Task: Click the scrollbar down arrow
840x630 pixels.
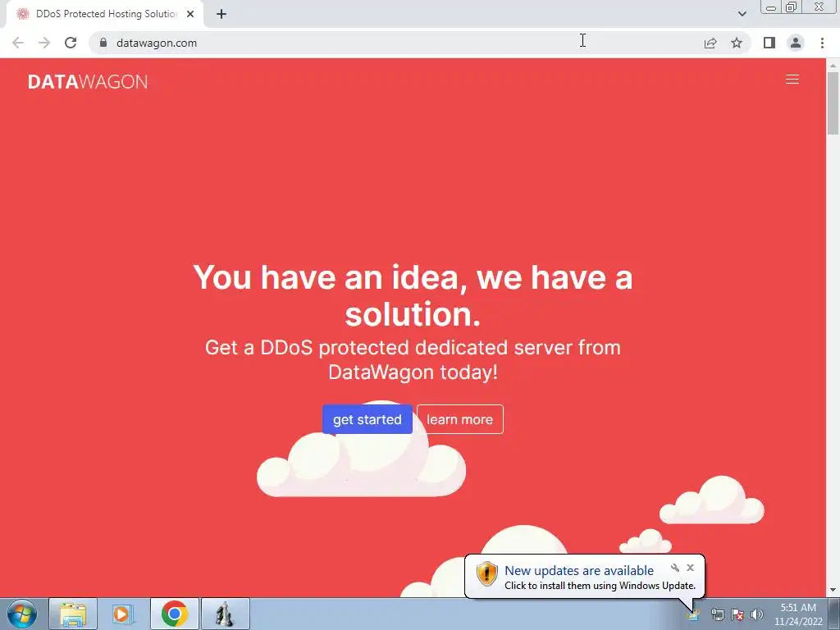Action: pyautogui.click(x=833, y=591)
